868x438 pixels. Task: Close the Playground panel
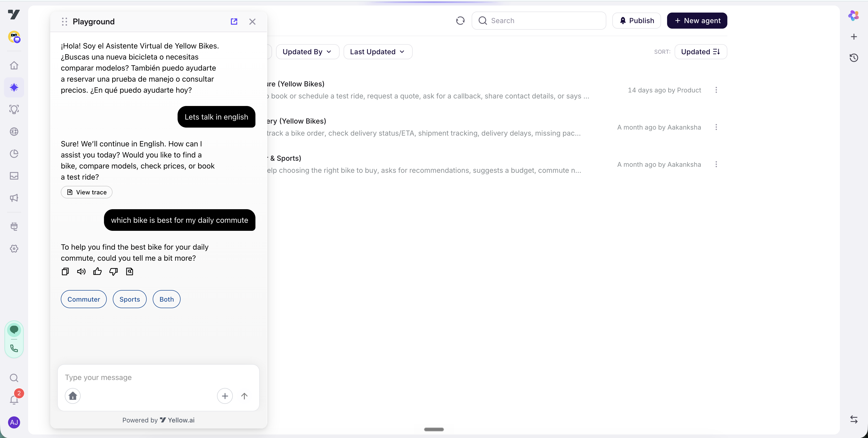point(252,22)
